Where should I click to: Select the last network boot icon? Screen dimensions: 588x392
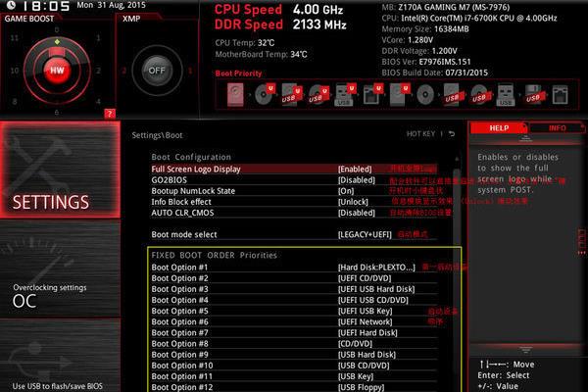click(x=560, y=94)
